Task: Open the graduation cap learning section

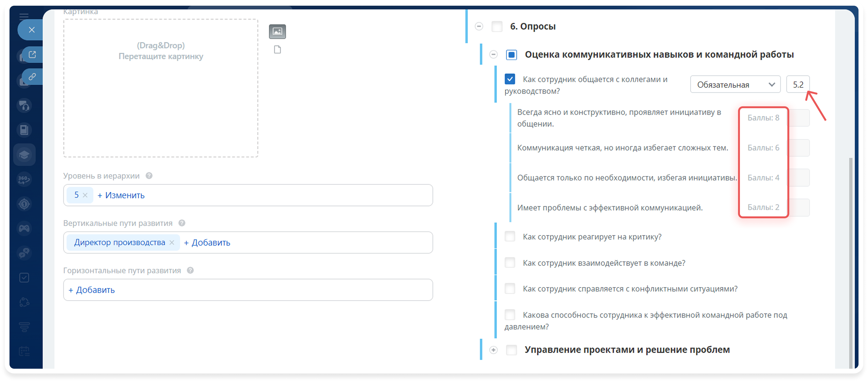Action: (24, 155)
